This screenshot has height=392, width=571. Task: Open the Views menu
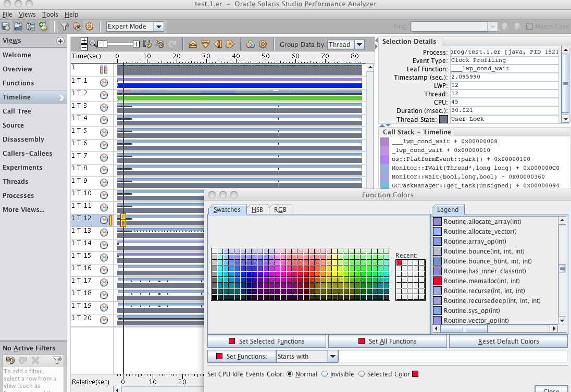tap(27, 14)
